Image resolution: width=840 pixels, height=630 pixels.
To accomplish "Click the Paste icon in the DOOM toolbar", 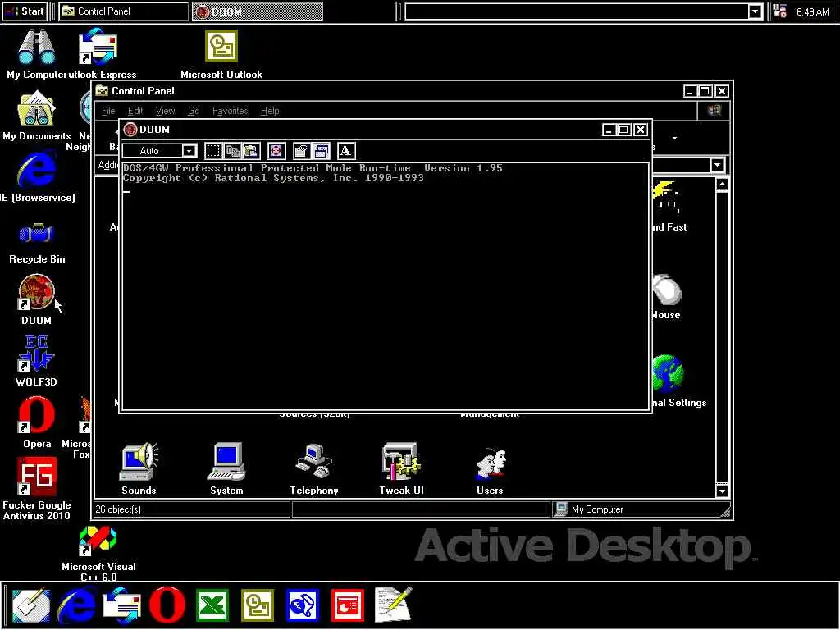I will click(251, 151).
